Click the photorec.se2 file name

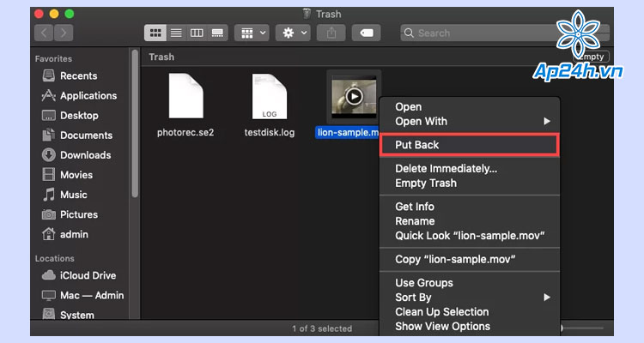pos(185,133)
